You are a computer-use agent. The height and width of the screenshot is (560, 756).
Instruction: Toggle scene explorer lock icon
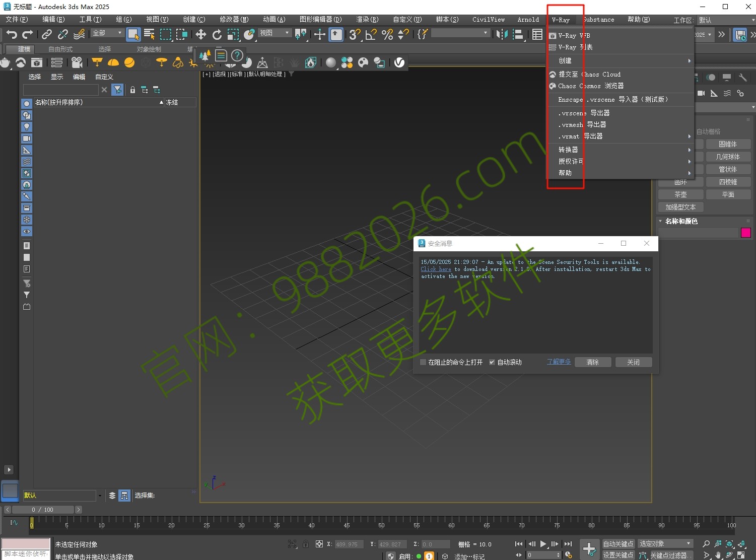click(132, 90)
